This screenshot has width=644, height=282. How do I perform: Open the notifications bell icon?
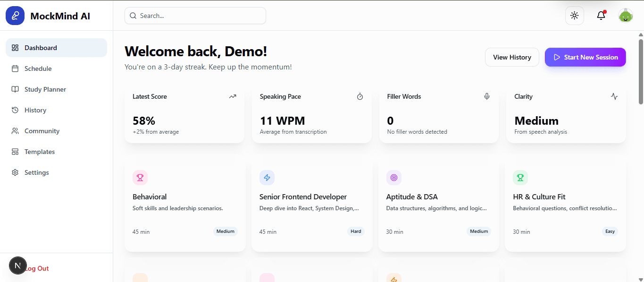click(x=601, y=16)
